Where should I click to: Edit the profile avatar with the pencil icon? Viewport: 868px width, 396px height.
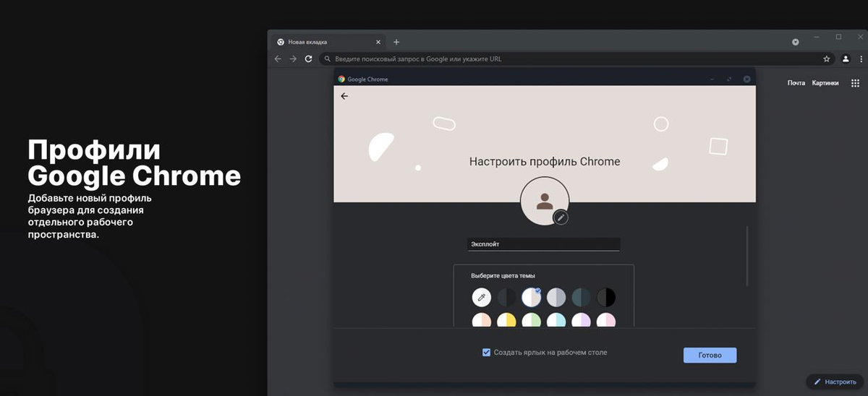pos(561,217)
